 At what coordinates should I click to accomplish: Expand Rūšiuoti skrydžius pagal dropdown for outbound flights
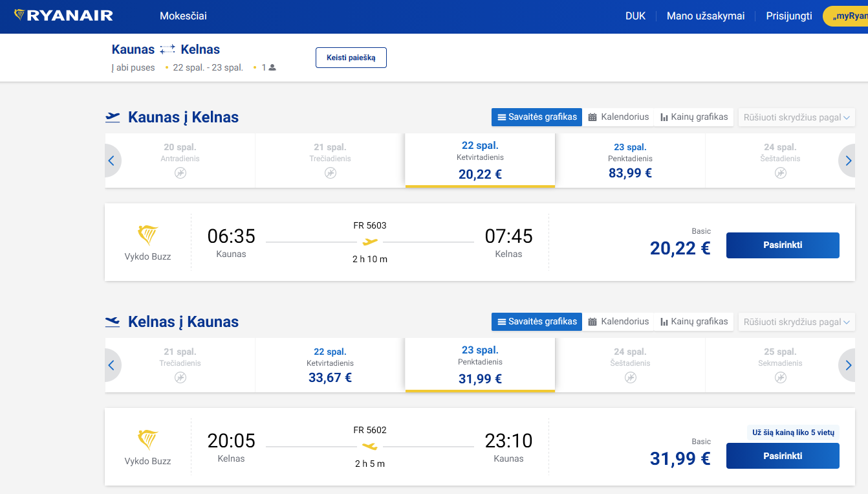coord(797,117)
